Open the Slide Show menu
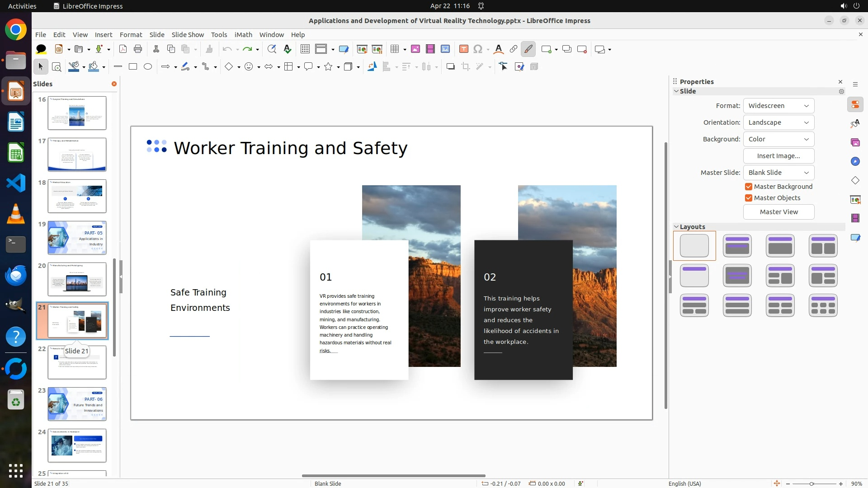868x488 pixels. coord(188,35)
